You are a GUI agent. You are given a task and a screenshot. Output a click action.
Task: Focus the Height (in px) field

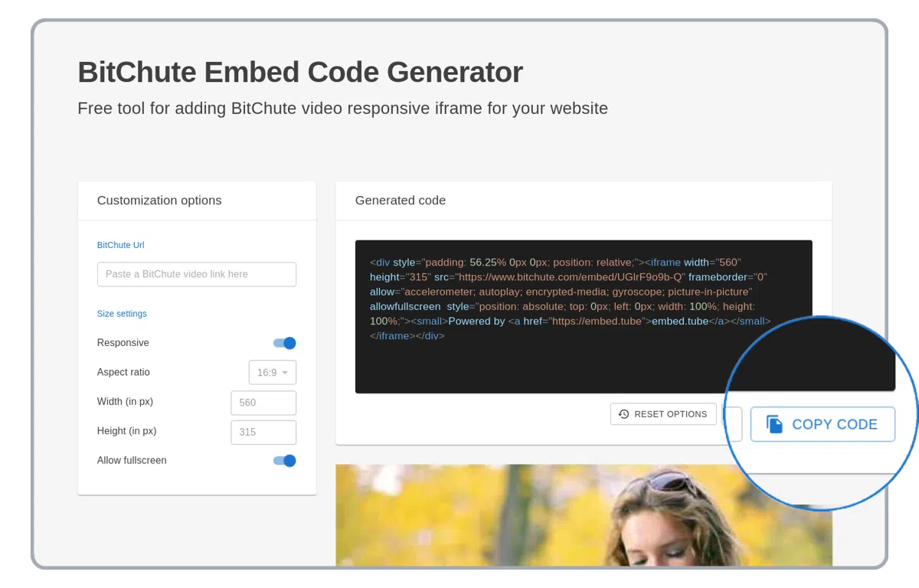[263, 432]
